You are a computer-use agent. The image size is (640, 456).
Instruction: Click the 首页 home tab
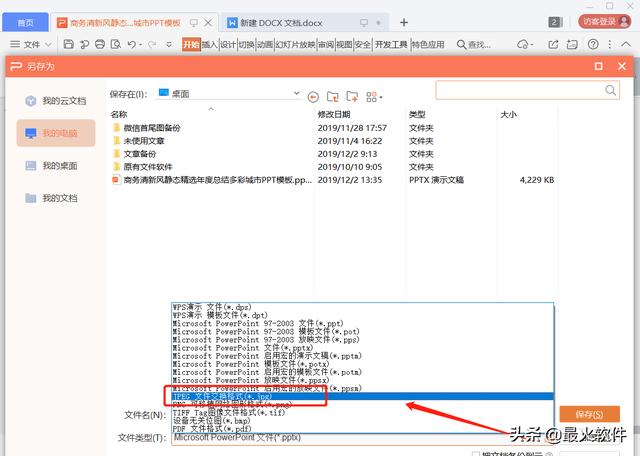25,22
